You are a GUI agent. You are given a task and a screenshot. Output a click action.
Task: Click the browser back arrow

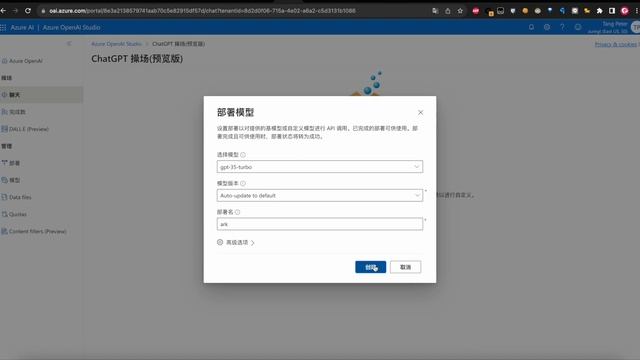[x=3, y=11]
